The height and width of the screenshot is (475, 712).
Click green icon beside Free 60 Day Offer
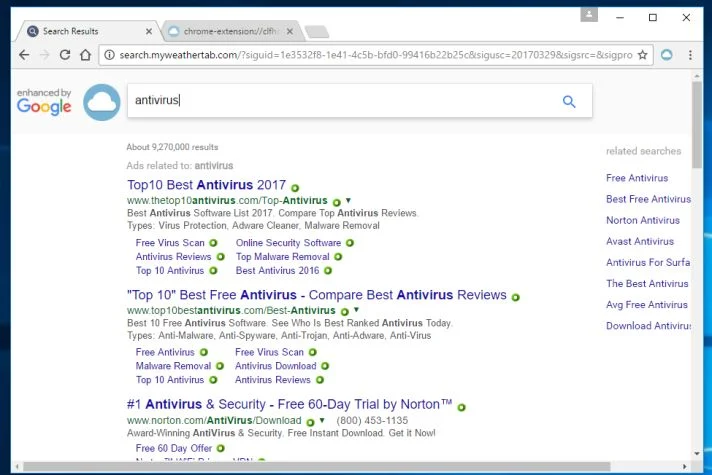pos(221,448)
